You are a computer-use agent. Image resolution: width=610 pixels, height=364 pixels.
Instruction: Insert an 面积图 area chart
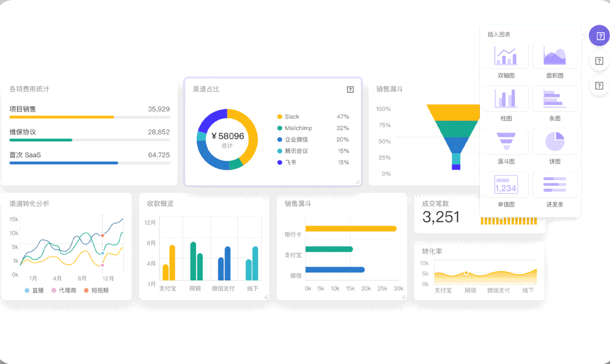[x=555, y=55]
